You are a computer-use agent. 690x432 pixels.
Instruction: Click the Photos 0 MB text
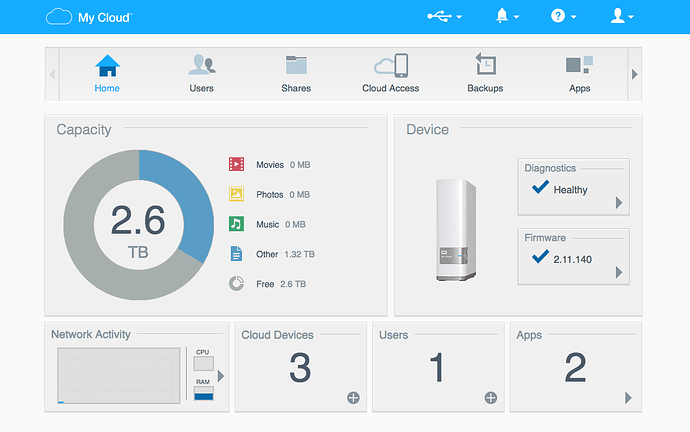click(x=283, y=194)
